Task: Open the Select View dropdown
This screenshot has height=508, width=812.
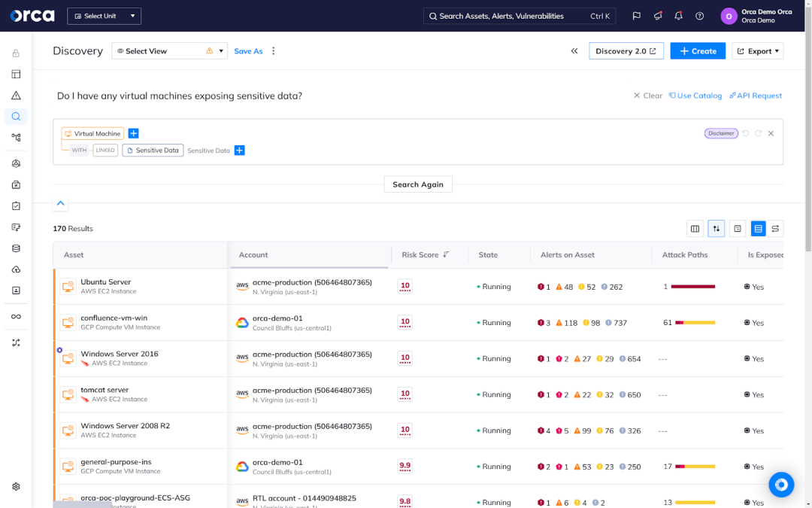Action: [x=169, y=51]
